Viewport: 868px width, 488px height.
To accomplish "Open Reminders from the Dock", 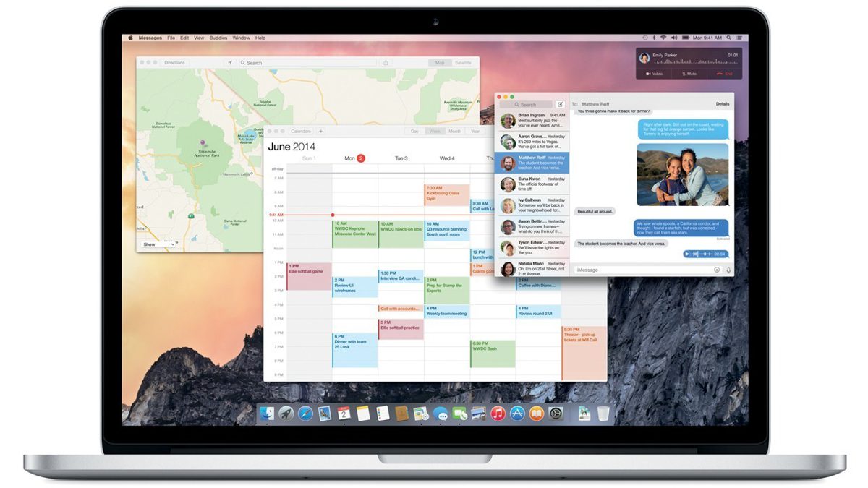I will pyautogui.click(x=383, y=414).
